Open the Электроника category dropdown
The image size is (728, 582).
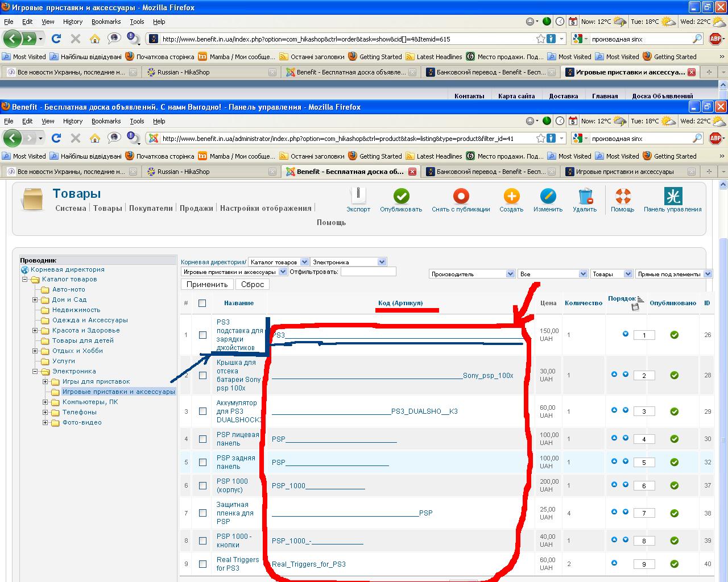[349, 262]
